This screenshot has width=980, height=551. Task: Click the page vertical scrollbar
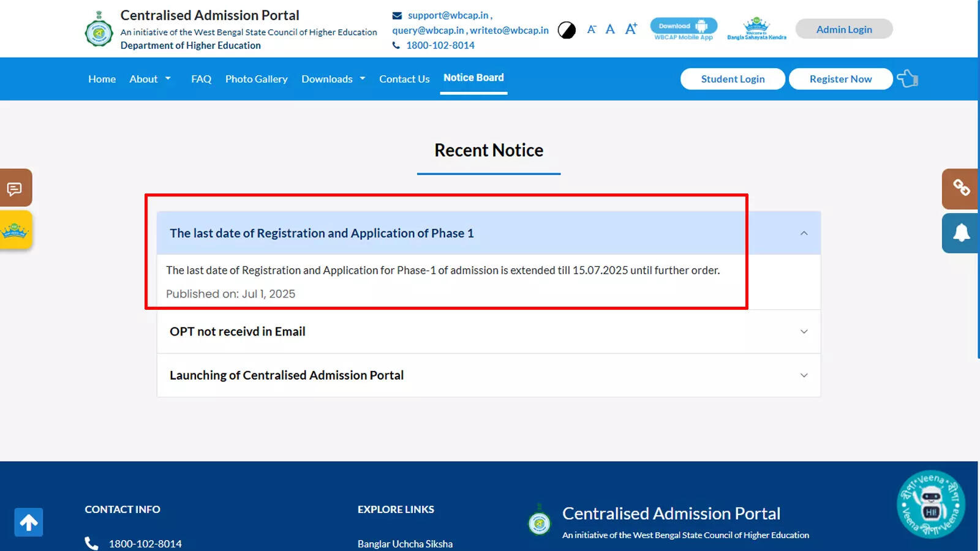[979, 179]
